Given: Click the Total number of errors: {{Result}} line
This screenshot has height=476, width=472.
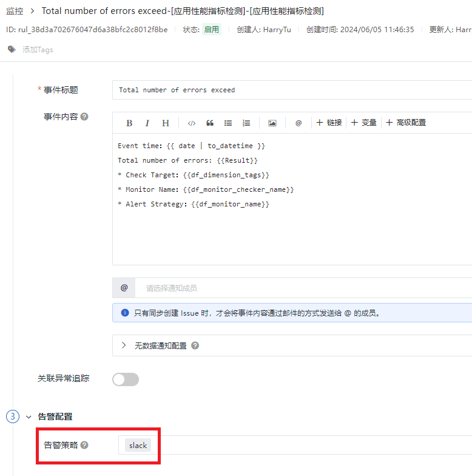Looking at the screenshot, I should pyautogui.click(x=188, y=160).
